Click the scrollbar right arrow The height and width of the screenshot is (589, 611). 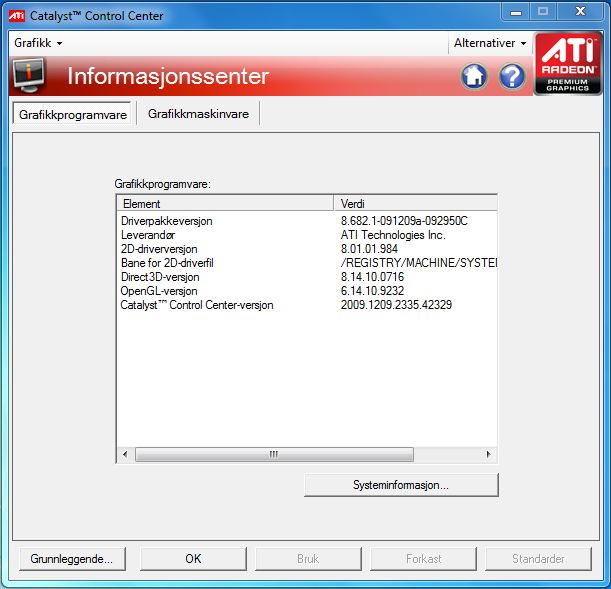click(x=489, y=454)
